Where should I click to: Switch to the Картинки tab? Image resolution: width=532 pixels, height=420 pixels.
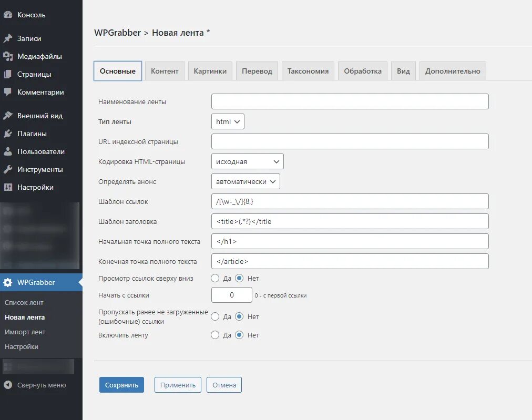210,71
